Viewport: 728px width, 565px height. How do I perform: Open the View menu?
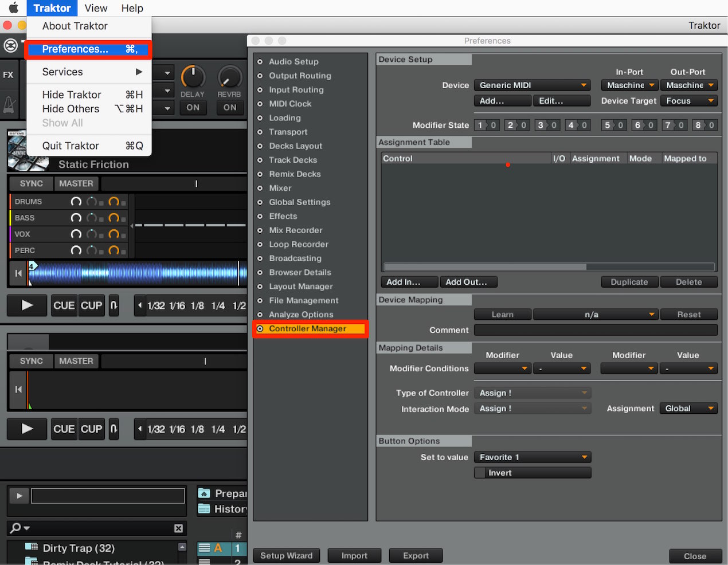tap(96, 8)
